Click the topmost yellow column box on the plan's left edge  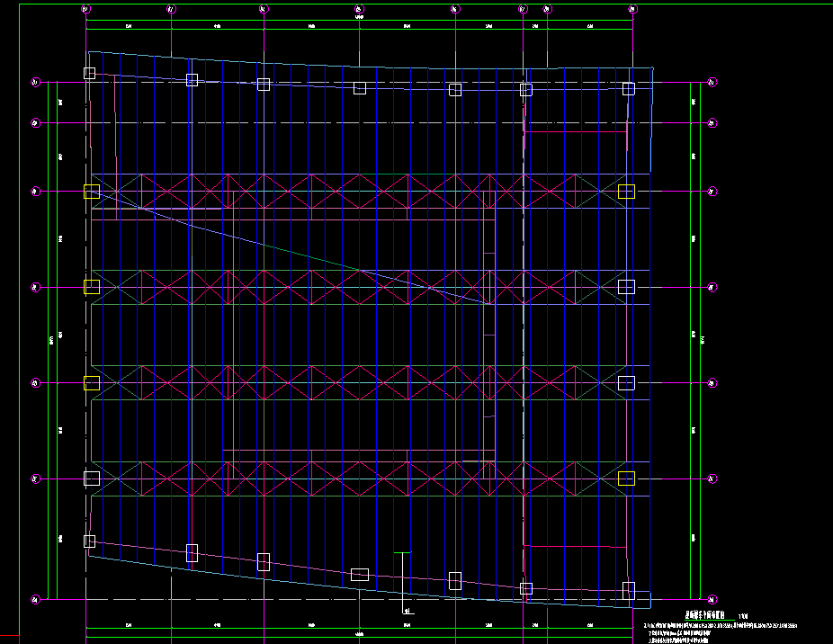pos(92,192)
